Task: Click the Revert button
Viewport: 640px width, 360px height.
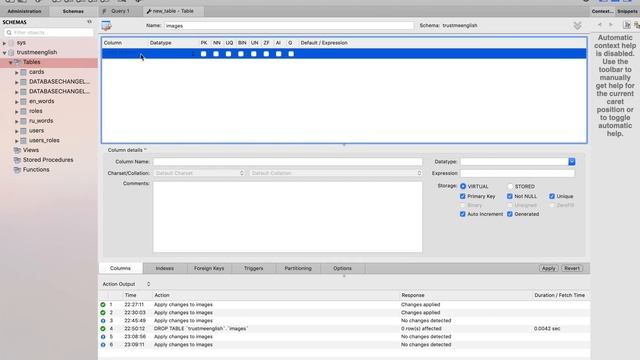Action: coord(572,268)
